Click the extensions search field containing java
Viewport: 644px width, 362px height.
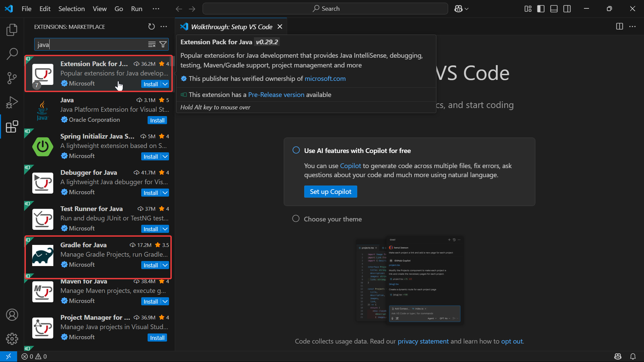91,44
